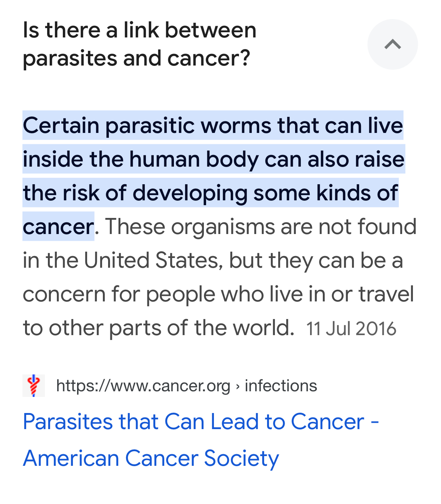Tap the question 'Is there a link between' line

coord(140,30)
